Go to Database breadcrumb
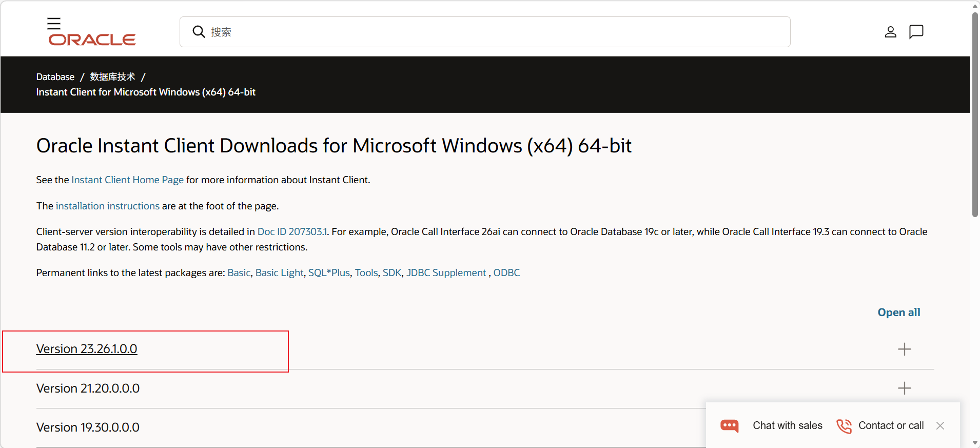 point(55,77)
